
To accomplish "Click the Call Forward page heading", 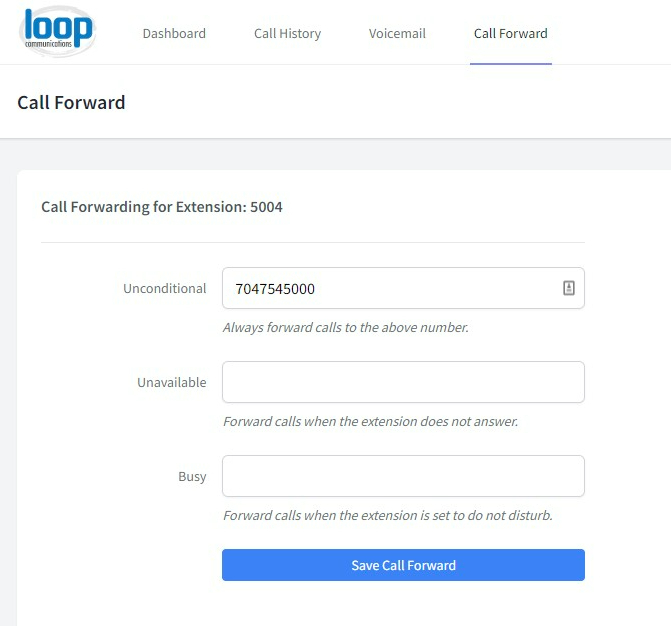I will [71, 102].
